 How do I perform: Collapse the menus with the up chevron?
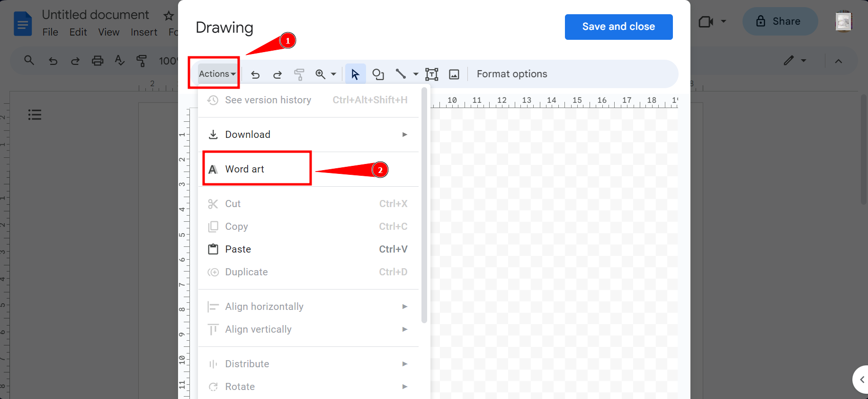[839, 61]
